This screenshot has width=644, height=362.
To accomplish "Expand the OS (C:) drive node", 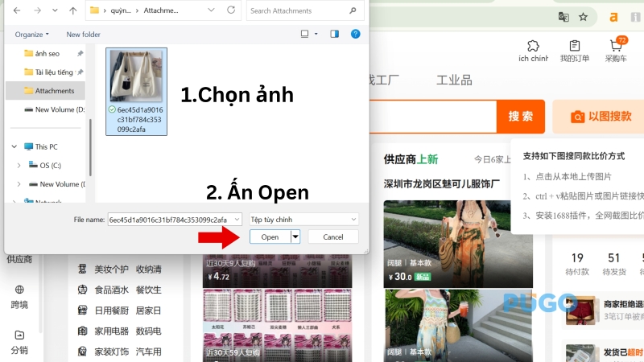I will tap(19, 166).
